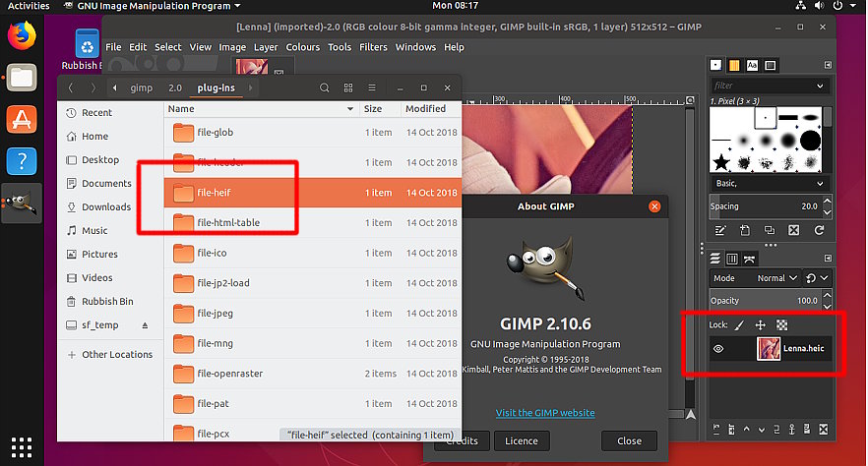Switch to the Paths tab icon
868x466 pixels.
pyautogui.click(x=749, y=259)
